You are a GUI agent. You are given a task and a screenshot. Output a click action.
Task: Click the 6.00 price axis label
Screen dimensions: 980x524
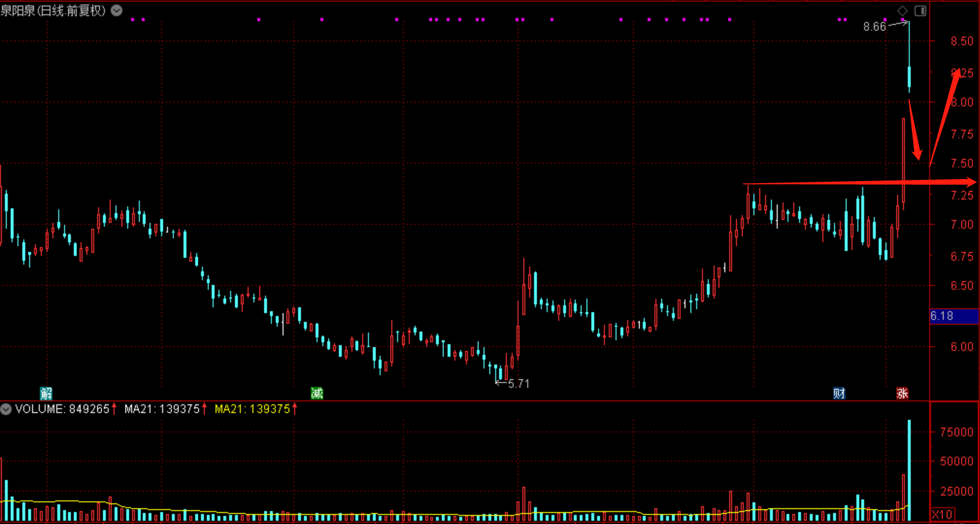(962, 347)
